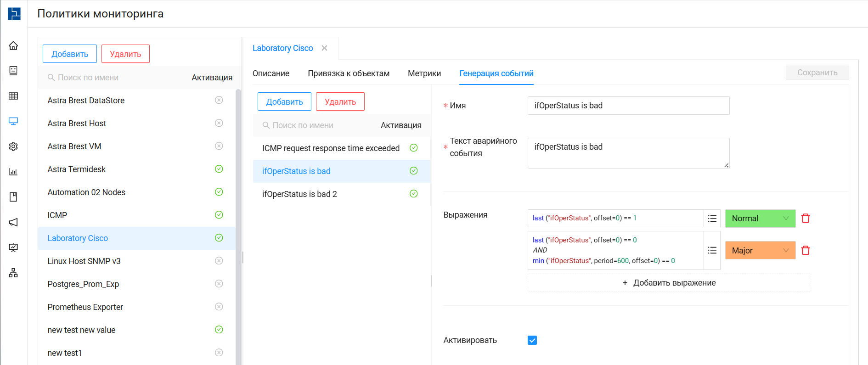Switch to the Метрики tab
Viewport: 868px width, 365px height.
424,73
